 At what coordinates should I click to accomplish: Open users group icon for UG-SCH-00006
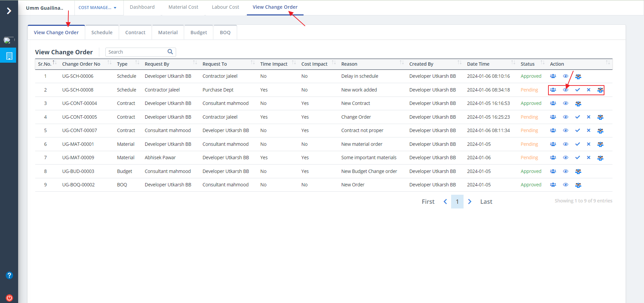tap(553, 76)
